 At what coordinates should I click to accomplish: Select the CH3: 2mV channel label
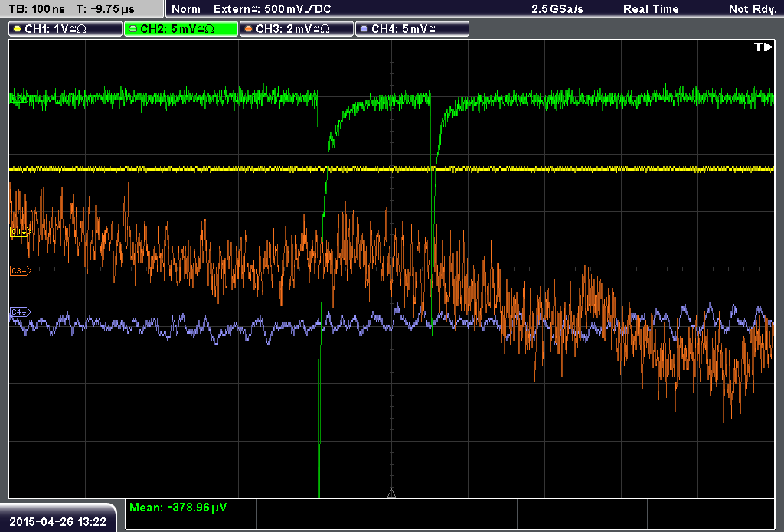click(296, 29)
